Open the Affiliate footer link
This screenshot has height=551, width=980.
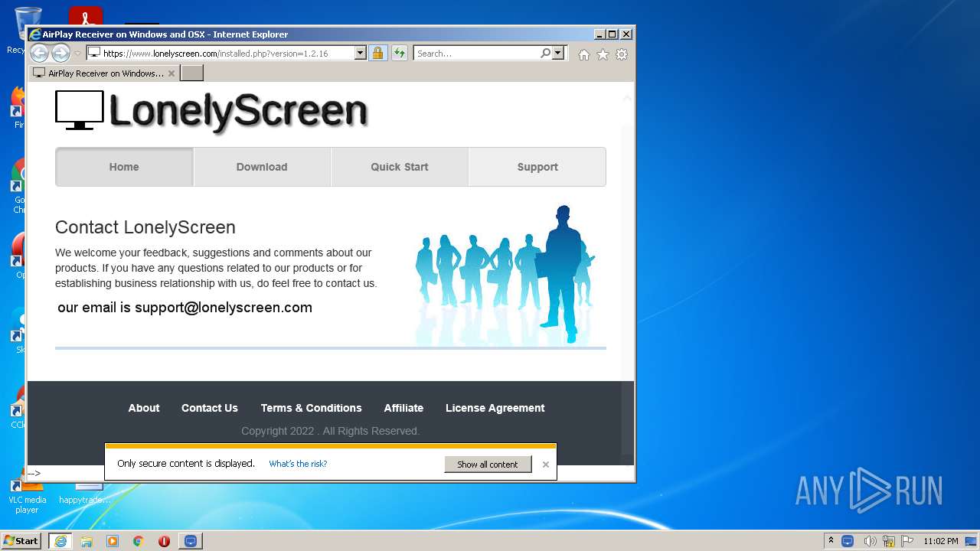[403, 408]
